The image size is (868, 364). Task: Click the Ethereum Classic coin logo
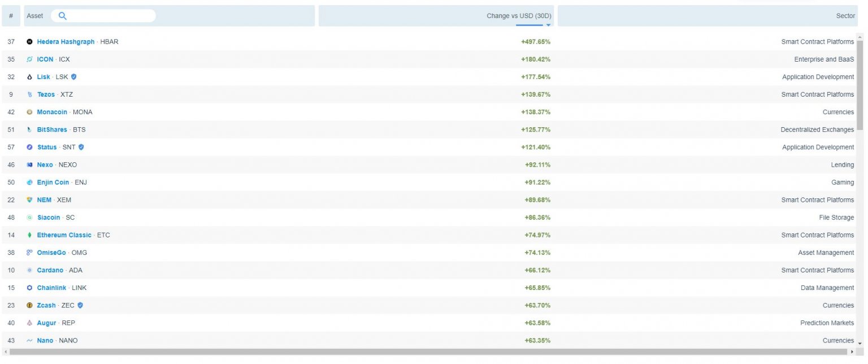30,235
